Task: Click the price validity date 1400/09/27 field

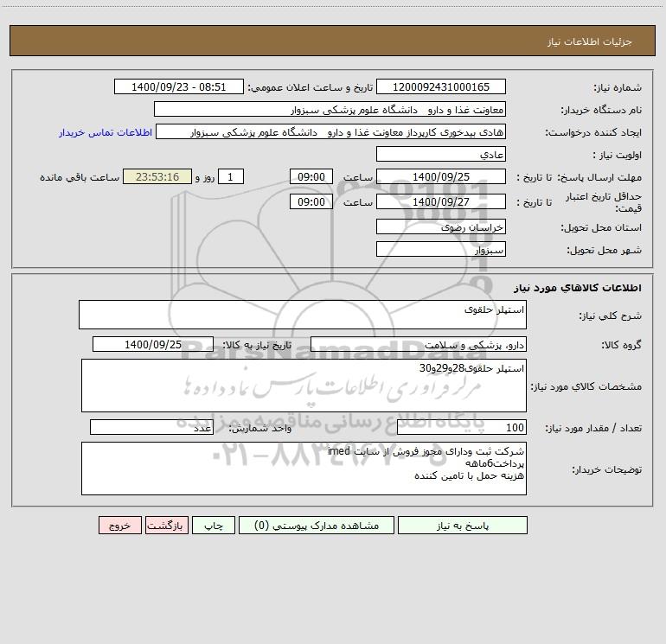Action: (441, 201)
